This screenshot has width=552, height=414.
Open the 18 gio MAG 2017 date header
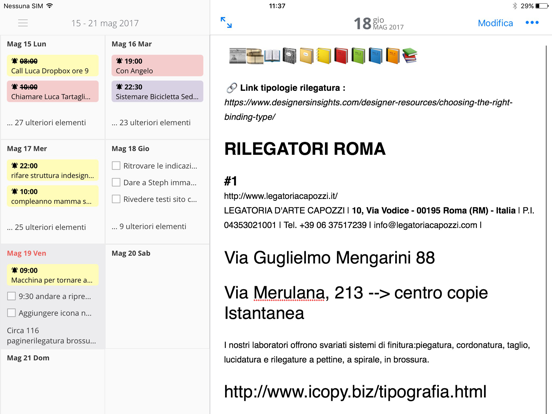point(378,23)
